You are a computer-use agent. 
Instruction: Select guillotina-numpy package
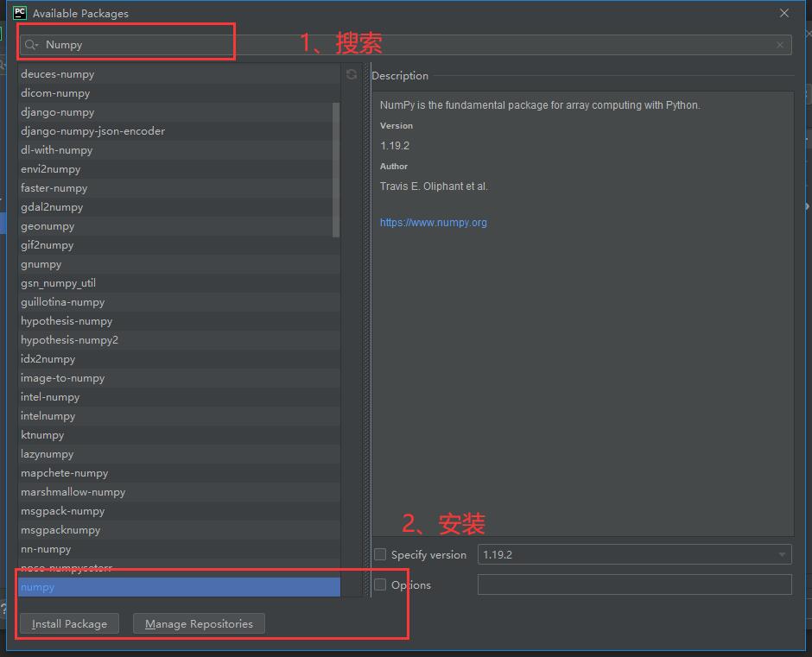click(x=179, y=302)
